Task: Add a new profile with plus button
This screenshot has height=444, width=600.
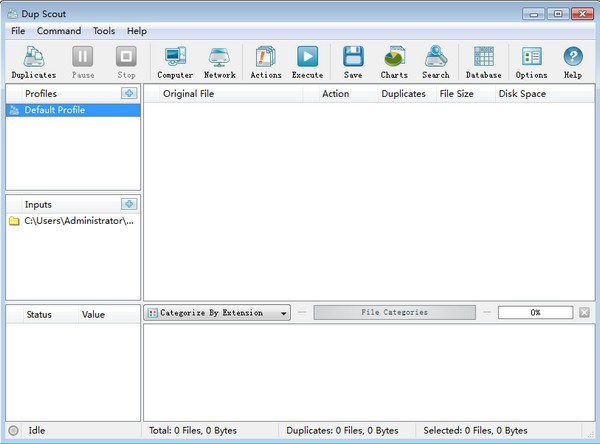Action: pos(128,93)
